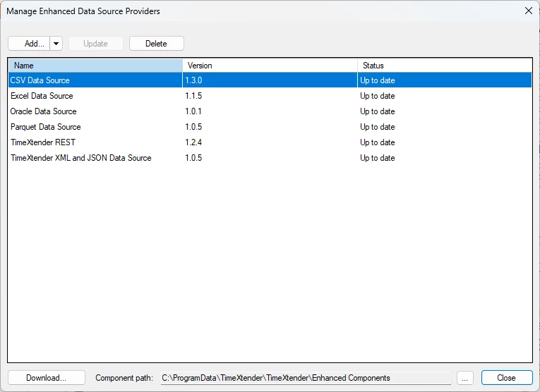
Task: Sort by the Version column header
Action: 270,66
